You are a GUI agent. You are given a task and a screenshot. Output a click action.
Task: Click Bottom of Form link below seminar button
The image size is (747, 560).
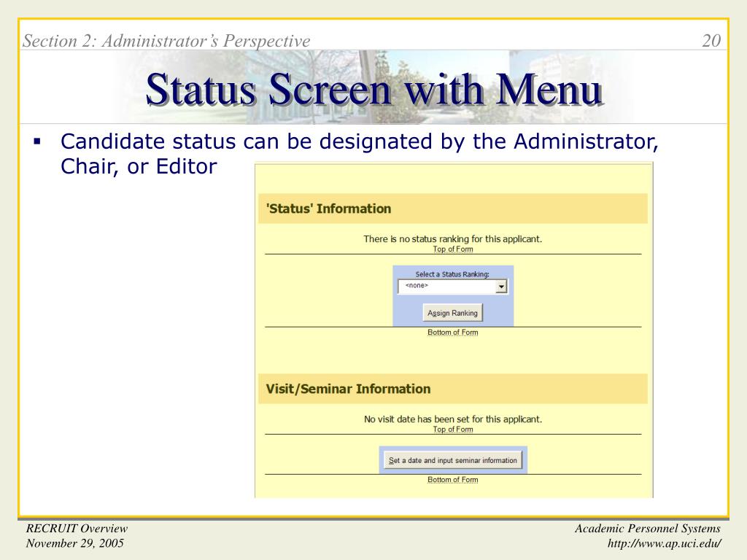coord(452,480)
